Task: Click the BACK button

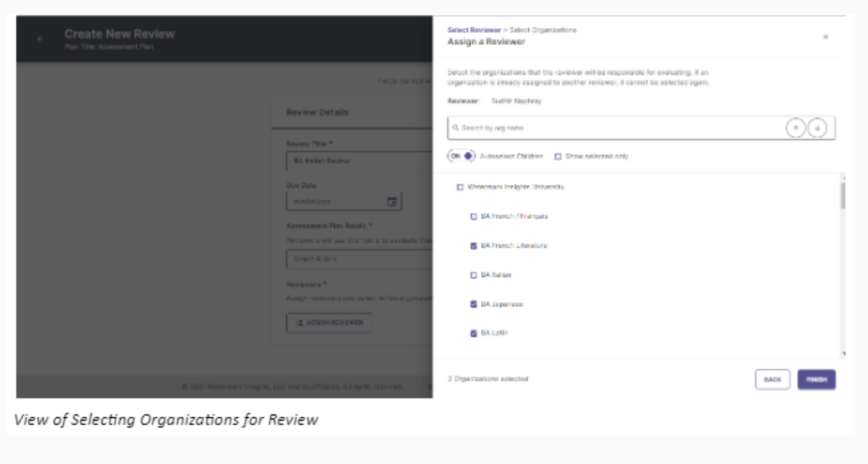Action: click(773, 379)
